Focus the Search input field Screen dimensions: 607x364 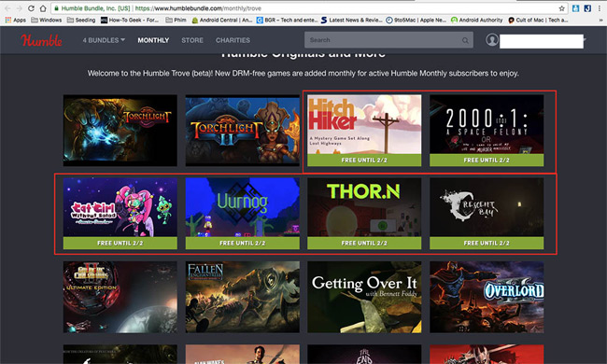(388, 40)
